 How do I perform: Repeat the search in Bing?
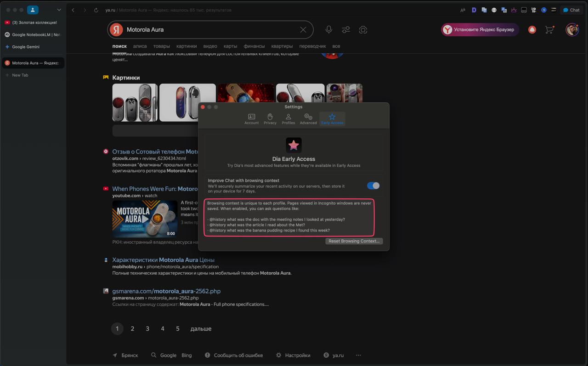tap(187, 355)
